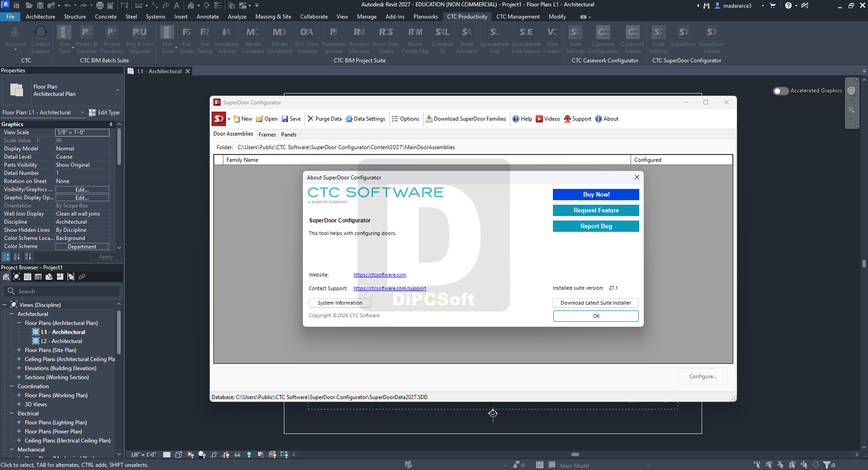
Task: Launch the Fire Rating tool
Action: (x=205, y=40)
